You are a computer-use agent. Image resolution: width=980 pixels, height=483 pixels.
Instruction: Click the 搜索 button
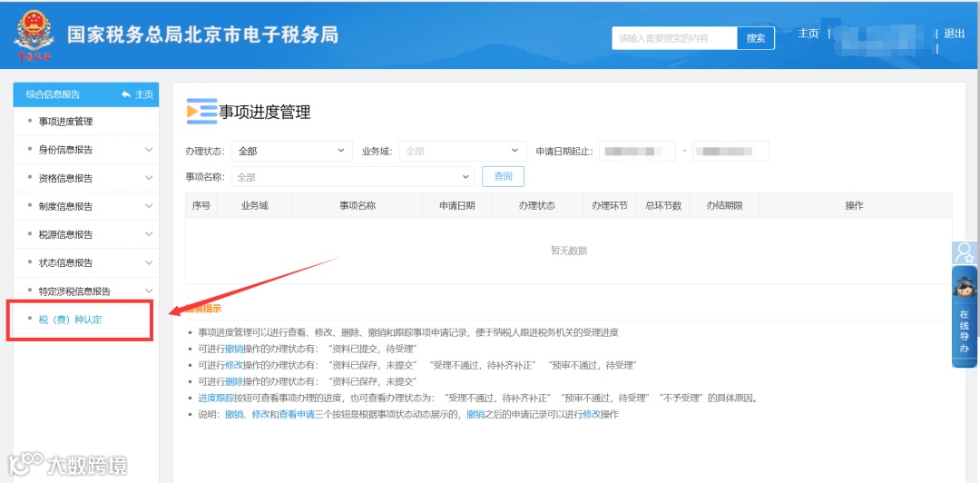tap(756, 38)
